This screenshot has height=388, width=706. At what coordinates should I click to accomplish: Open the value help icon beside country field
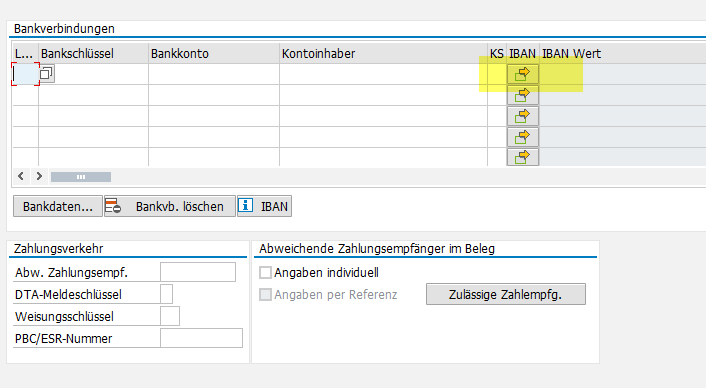tap(47, 74)
